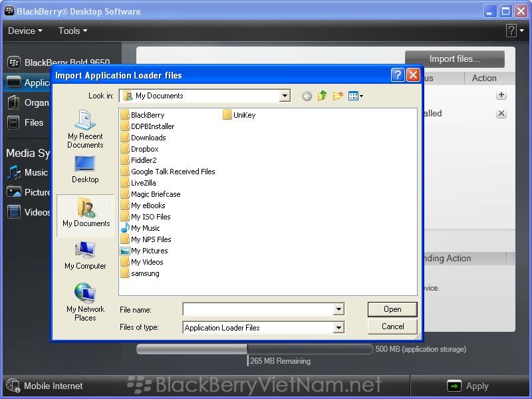Open the Tools menu in BlackBerry Desktop Software

73,31
